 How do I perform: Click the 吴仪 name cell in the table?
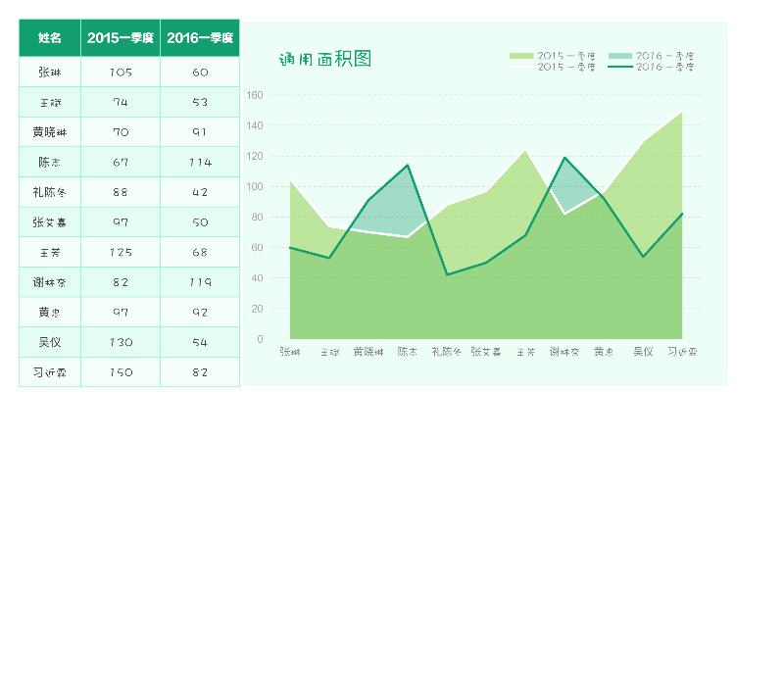pyautogui.click(x=50, y=342)
